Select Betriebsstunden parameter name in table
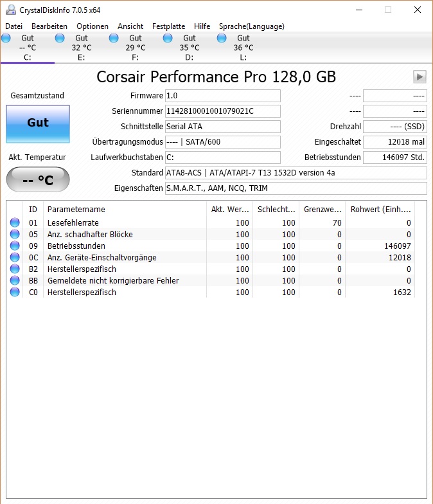Image resolution: width=433 pixels, height=504 pixels. pyautogui.click(x=76, y=246)
